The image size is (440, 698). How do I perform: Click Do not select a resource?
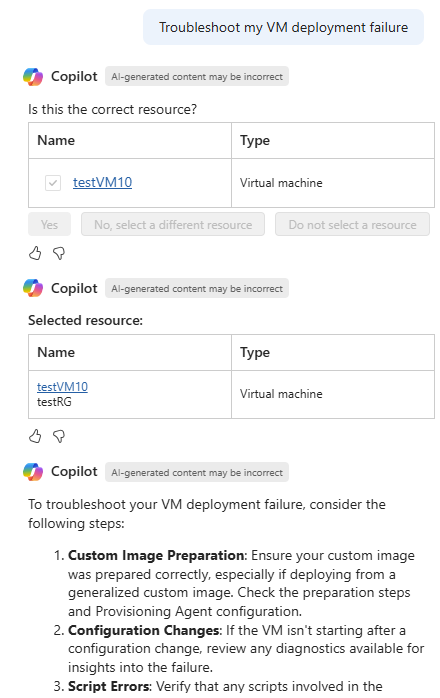pyautogui.click(x=352, y=224)
